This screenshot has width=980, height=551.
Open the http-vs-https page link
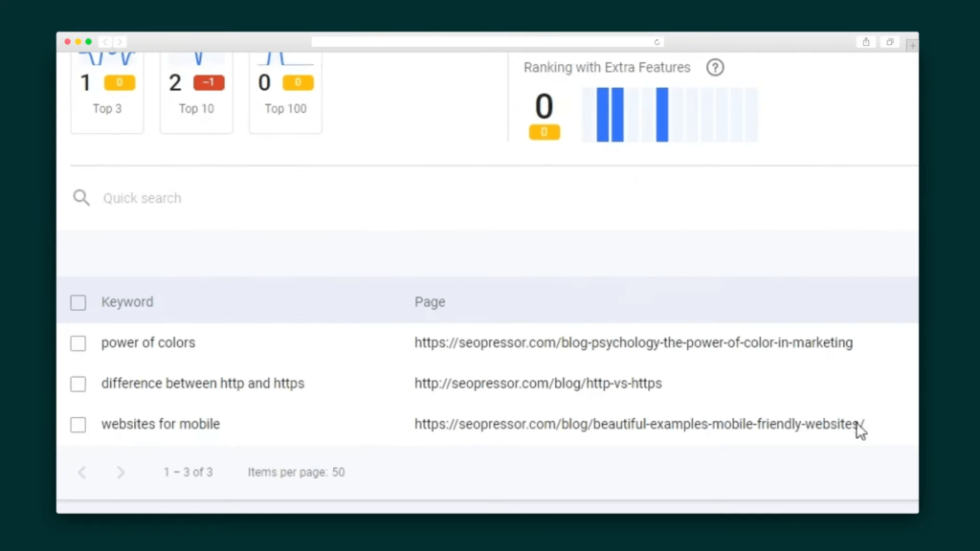coord(538,383)
